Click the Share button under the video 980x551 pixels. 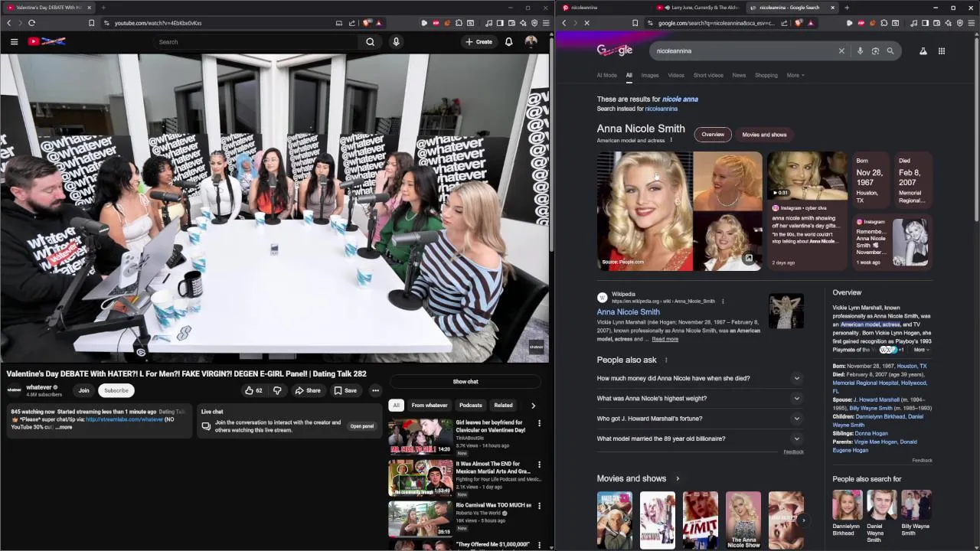tap(308, 390)
